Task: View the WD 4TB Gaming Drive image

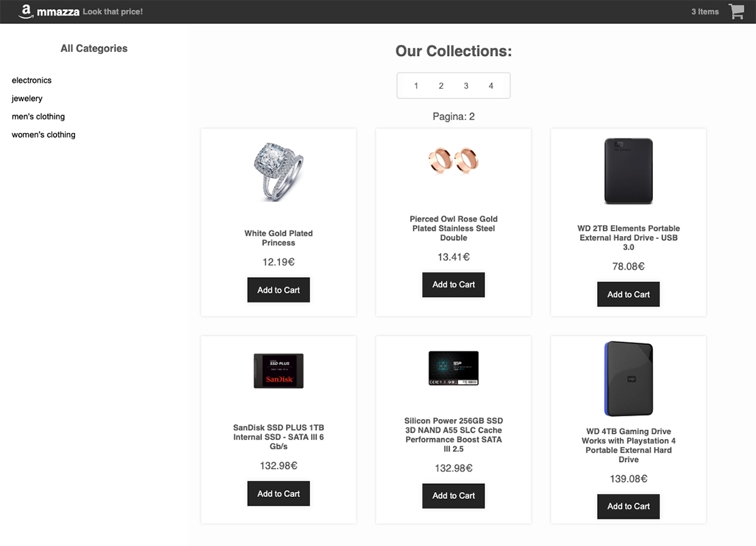Action: point(628,379)
